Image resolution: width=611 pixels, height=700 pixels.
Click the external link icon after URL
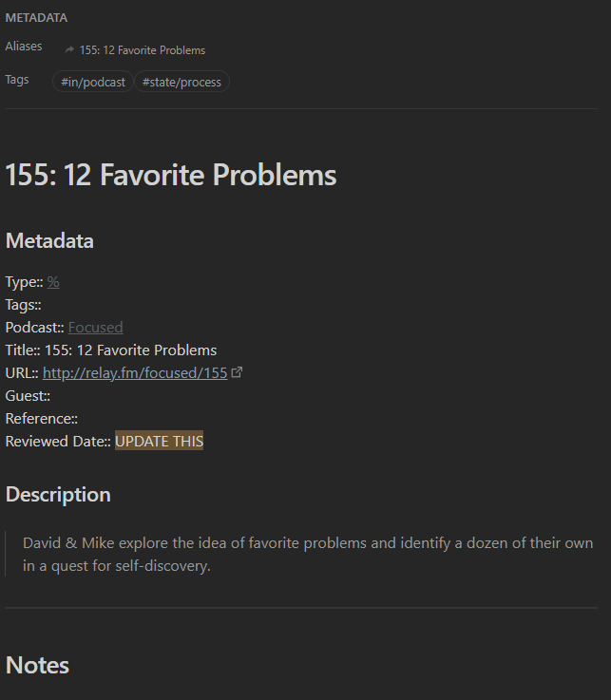tap(237, 372)
